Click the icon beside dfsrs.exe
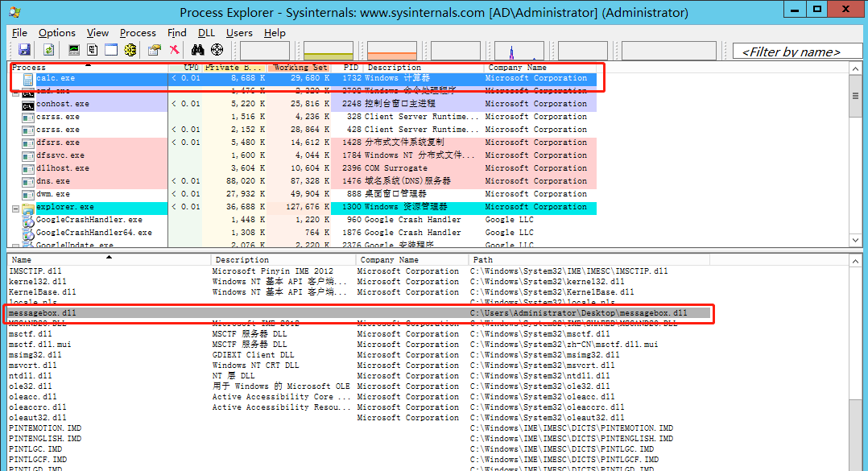This screenshot has height=471, width=868. [27, 143]
